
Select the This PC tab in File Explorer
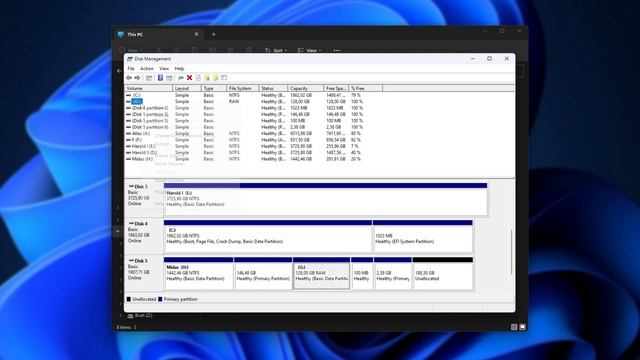coord(157,34)
